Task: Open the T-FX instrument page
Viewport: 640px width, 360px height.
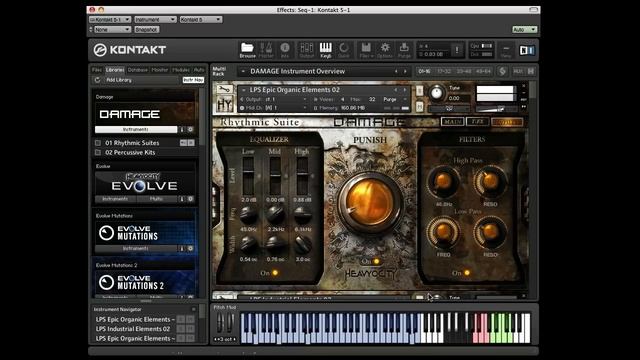Action: tap(477, 122)
